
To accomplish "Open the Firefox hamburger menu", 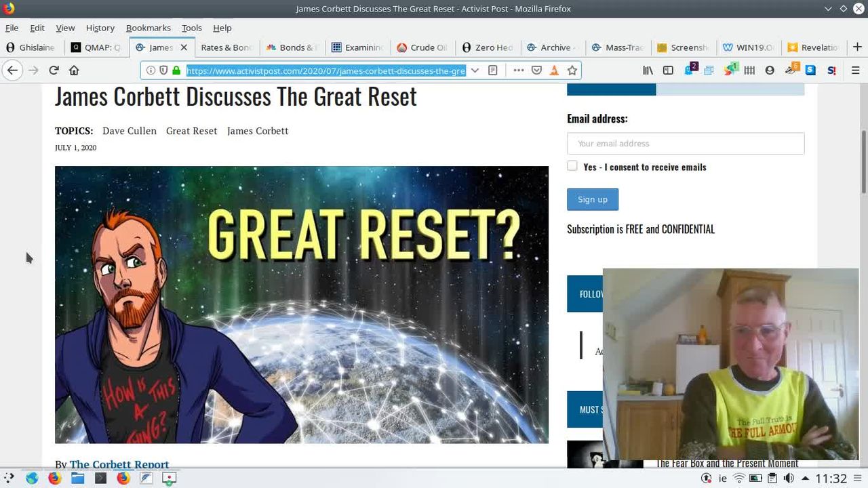I will [x=855, y=70].
